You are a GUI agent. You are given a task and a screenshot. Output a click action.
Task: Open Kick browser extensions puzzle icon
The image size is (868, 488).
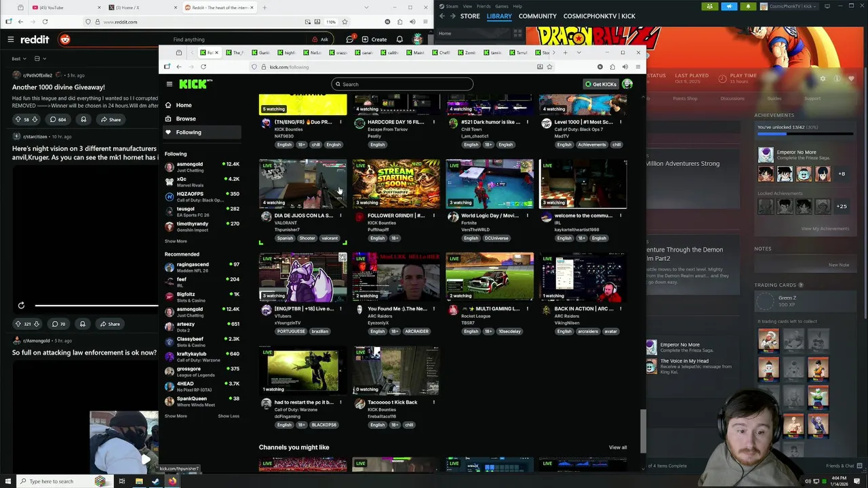point(612,66)
